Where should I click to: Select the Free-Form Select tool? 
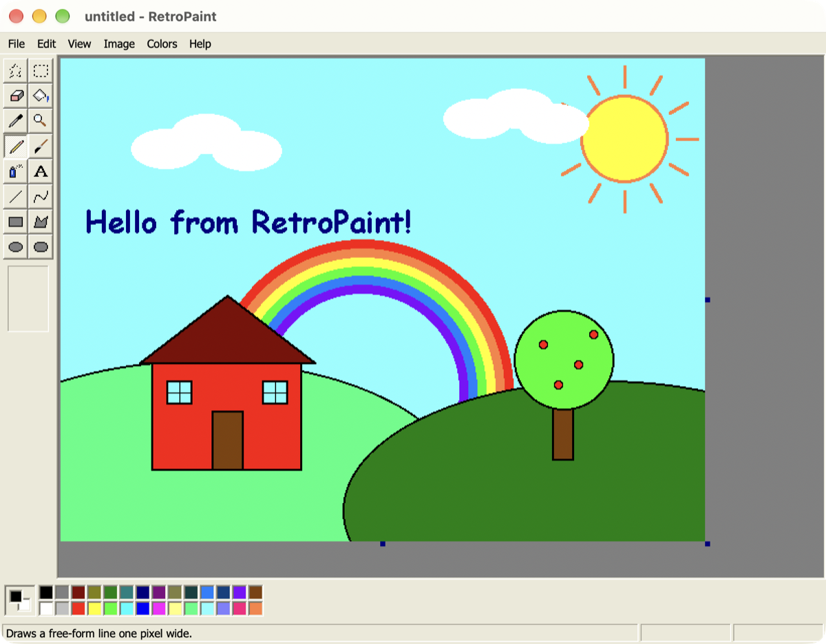tap(16, 71)
